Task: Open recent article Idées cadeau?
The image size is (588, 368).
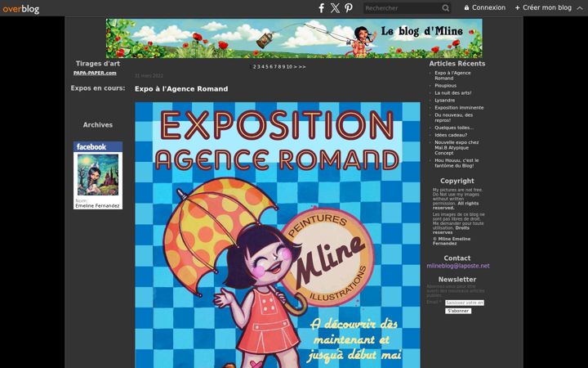Action: (451, 135)
